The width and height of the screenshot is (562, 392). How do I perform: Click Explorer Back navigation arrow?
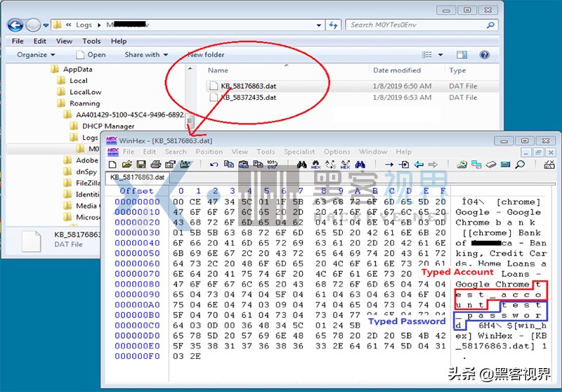pos(15,25)
